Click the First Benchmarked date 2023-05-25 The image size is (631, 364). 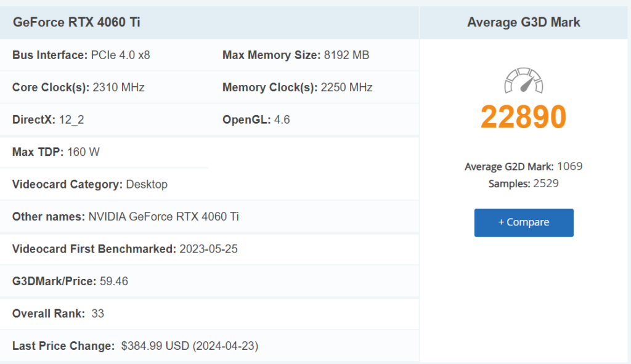pyautogui.click(x=208, y=249)
